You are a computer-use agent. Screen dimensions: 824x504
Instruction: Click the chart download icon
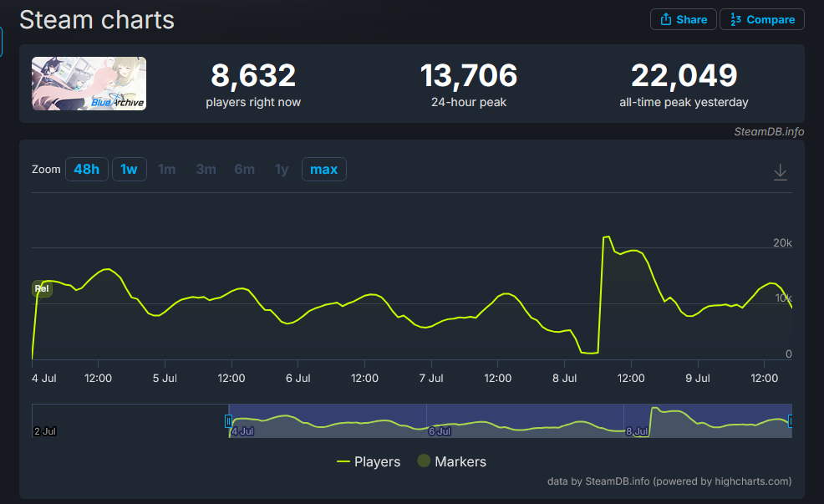[x=781, y=172]
